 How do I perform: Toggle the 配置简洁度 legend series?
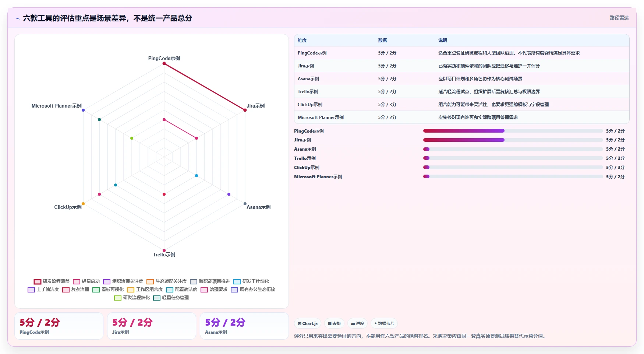click(x=182, y=290)
